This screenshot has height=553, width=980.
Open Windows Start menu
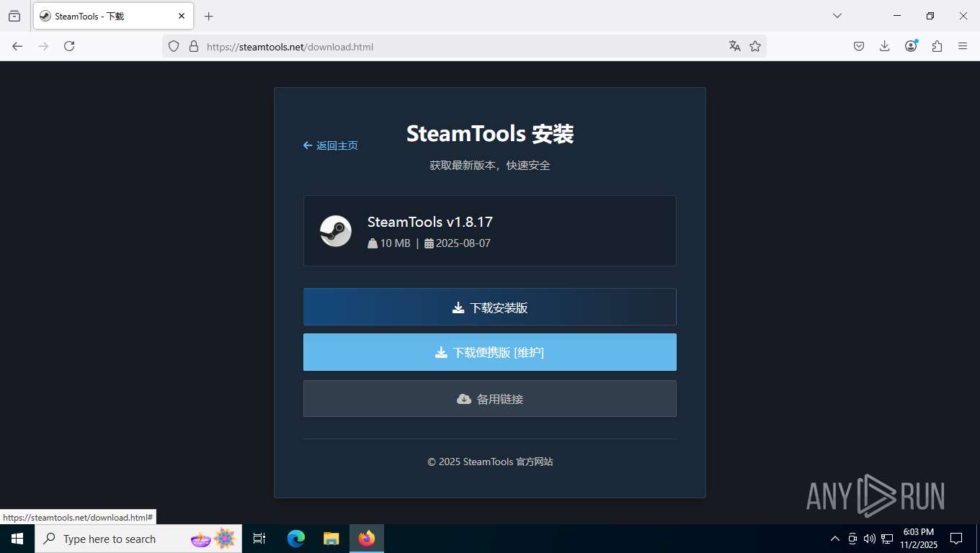pyautogui.click(x=17, y=539)
